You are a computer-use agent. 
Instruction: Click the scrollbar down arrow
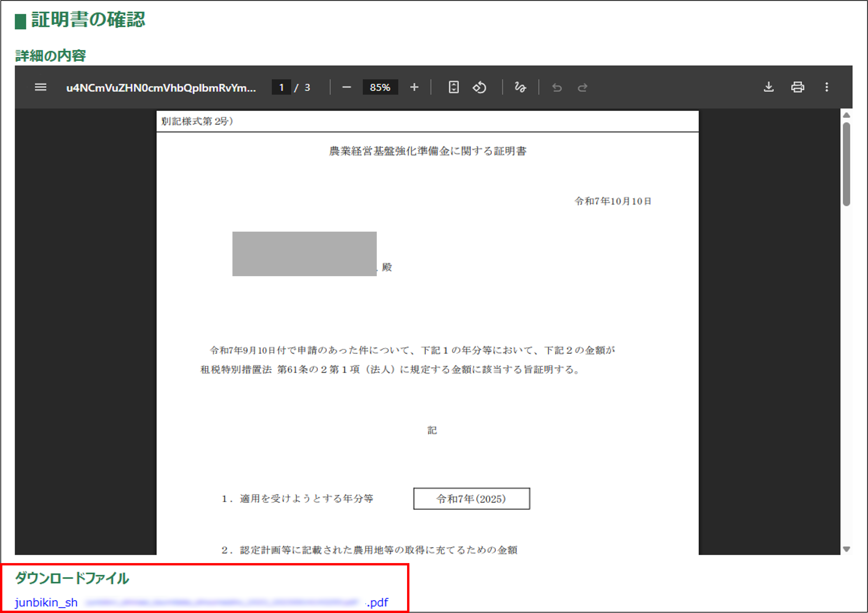point(847,549)
